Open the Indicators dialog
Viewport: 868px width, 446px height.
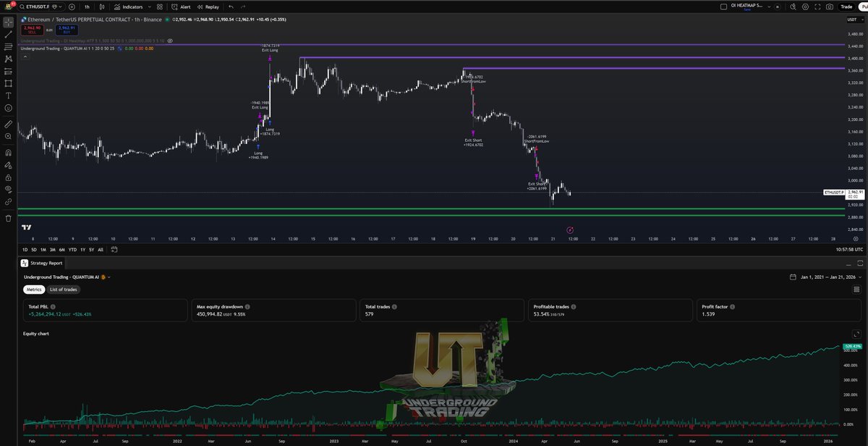coord(127,7)
